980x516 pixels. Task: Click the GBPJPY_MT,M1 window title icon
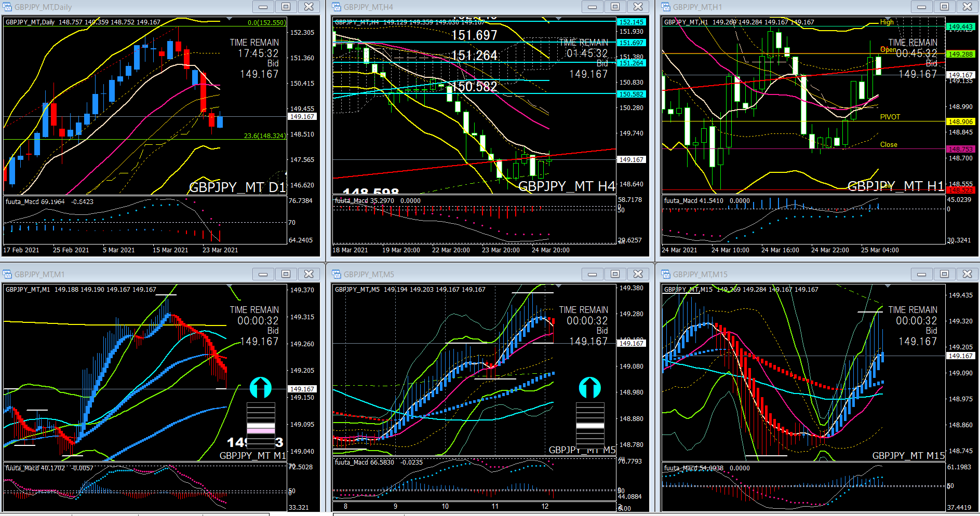click(7, 274)
